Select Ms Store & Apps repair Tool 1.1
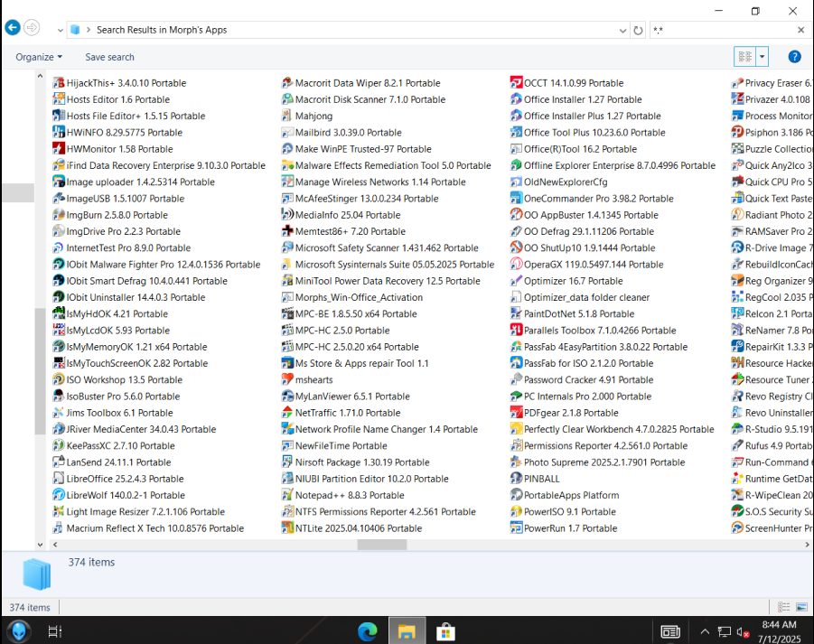This screenshot has width=814, height=644. tap(355, 363)
